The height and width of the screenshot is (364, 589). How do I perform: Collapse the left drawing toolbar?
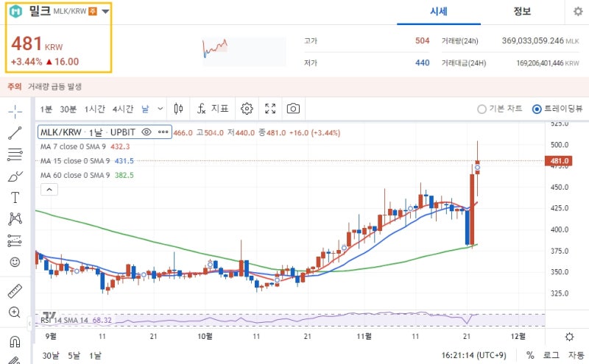(x=29, y=323)
